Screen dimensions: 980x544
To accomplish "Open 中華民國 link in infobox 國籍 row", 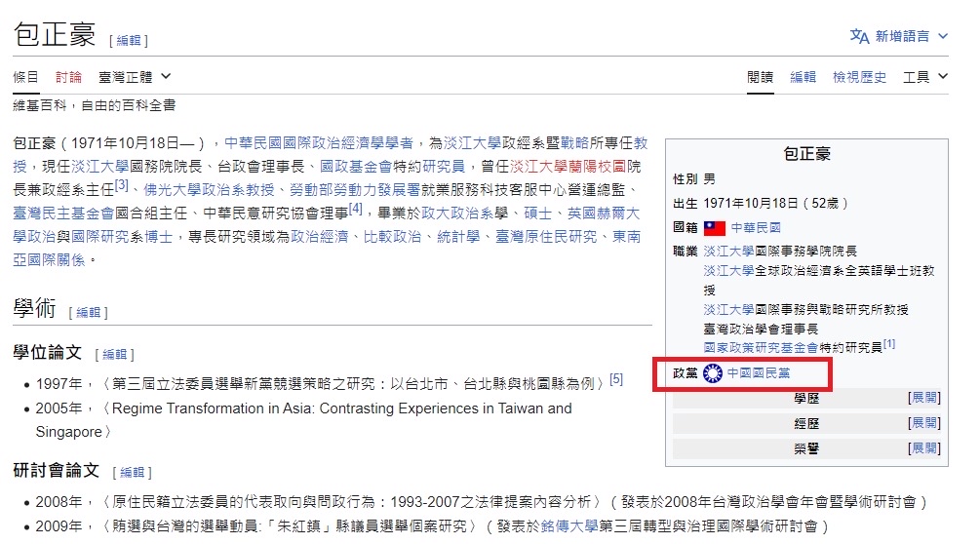I will 756,228.
